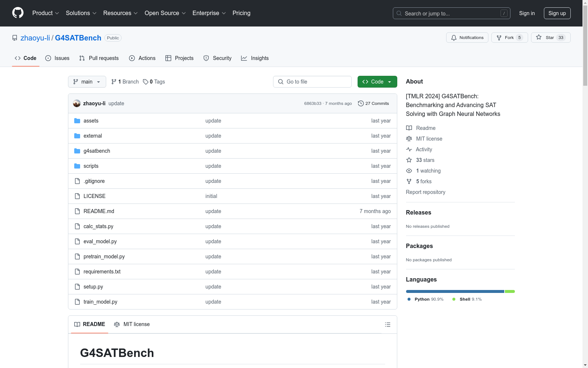Open the g4satbench folder icon
The width and height of the screenshot is (588, 368).
(x=77, y=151)
